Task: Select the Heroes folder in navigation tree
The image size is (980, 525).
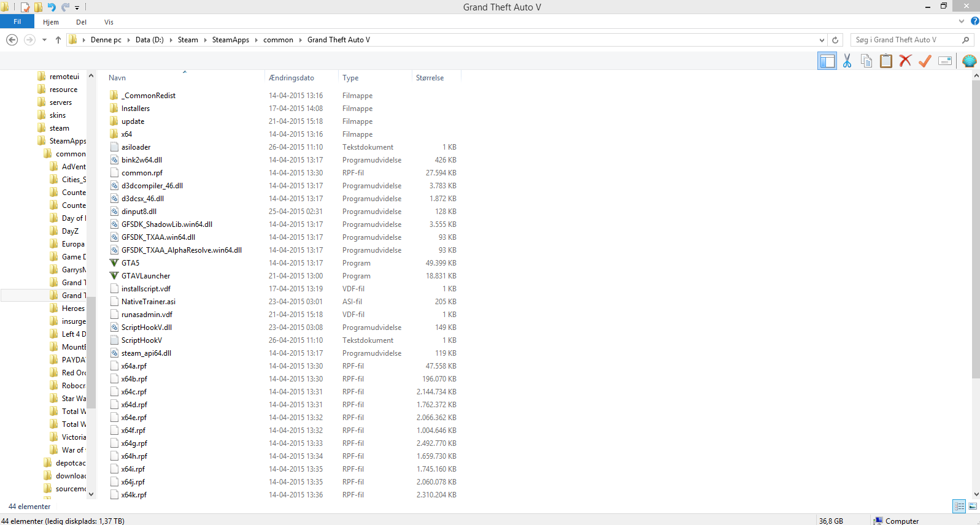Action: coord(73,308)
